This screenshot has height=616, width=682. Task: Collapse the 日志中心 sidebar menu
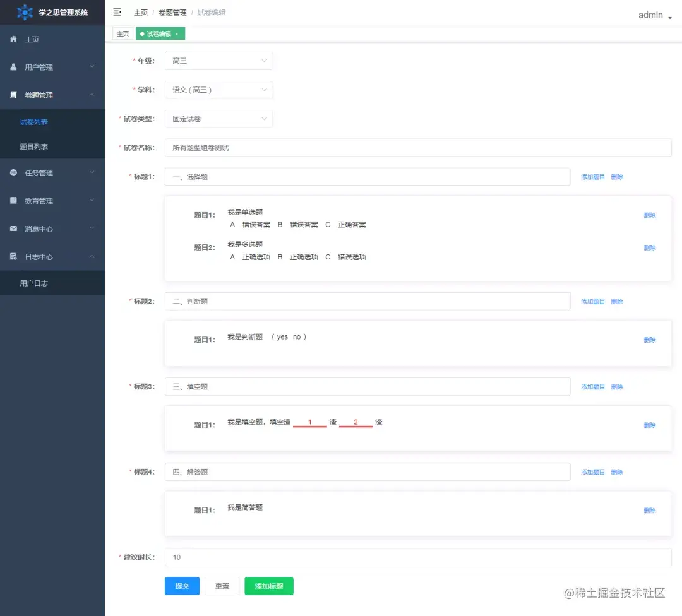click(52, 256)
